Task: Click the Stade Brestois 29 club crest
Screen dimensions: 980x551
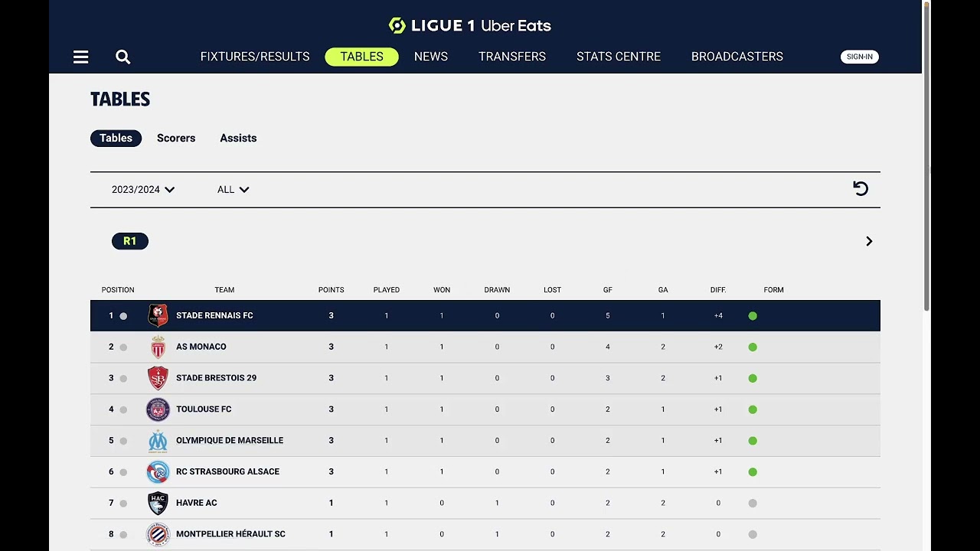Action: pyautogui.click(x=158, y=378)
